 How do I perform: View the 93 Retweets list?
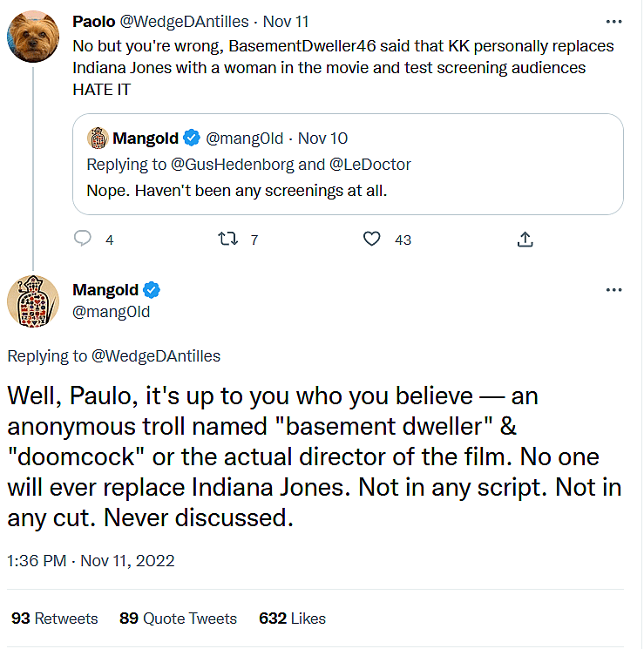coord(54,619)
